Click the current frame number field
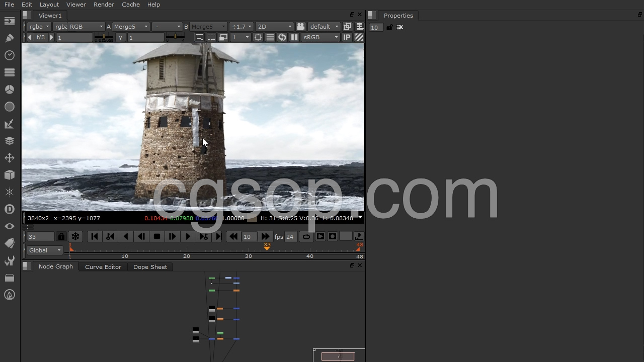Screen dimensions: 644x362 [x=41, y=236]
